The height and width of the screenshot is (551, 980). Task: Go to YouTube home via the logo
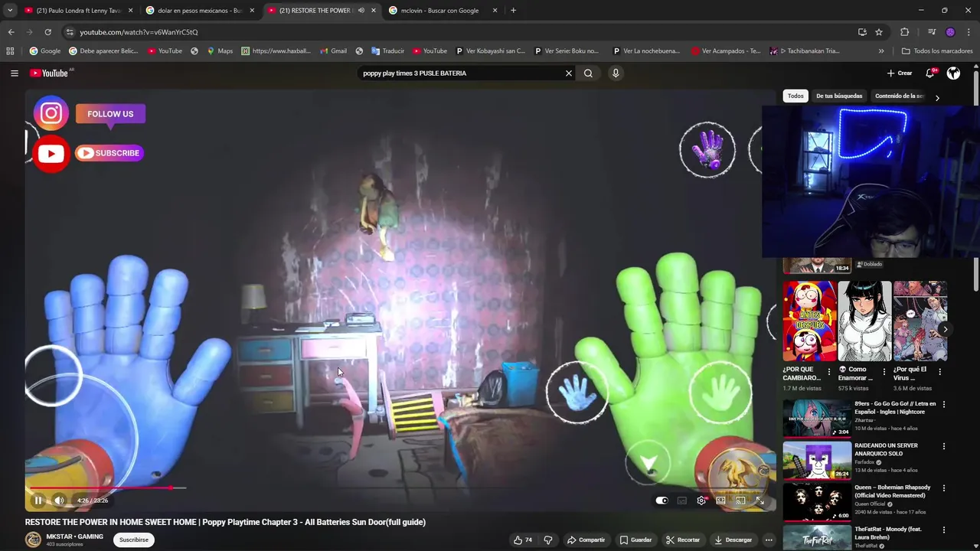coord(49,73)
